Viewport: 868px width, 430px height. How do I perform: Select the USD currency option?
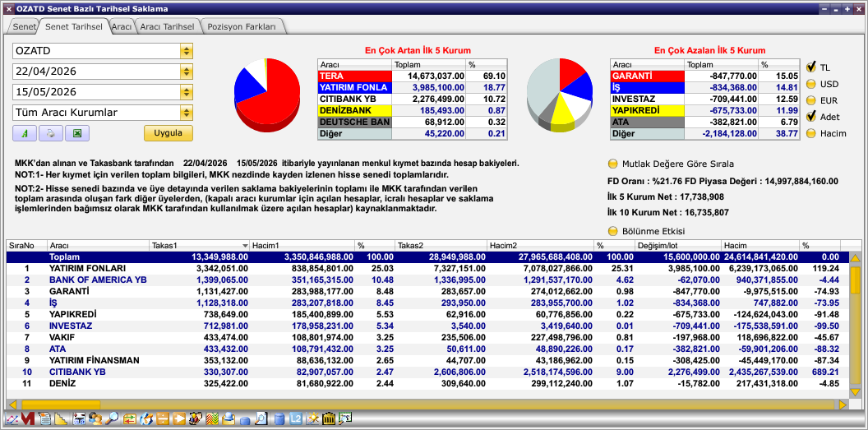(811, 84)
